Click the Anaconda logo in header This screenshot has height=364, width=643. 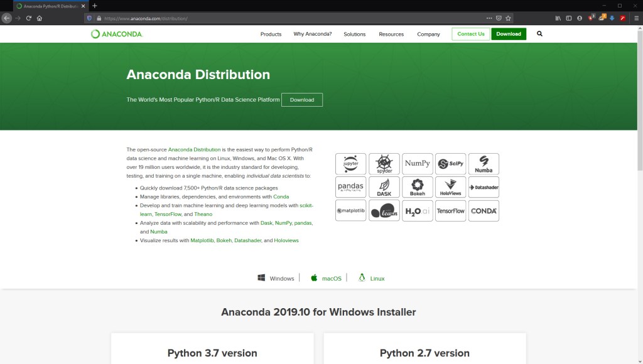point(117,34)
